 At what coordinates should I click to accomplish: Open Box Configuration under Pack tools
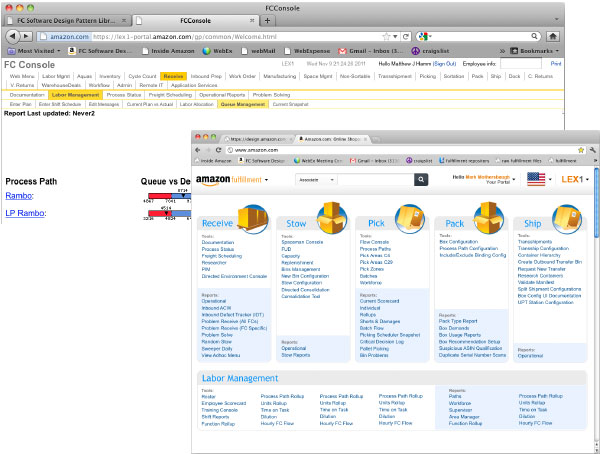(x=458, y=242)
